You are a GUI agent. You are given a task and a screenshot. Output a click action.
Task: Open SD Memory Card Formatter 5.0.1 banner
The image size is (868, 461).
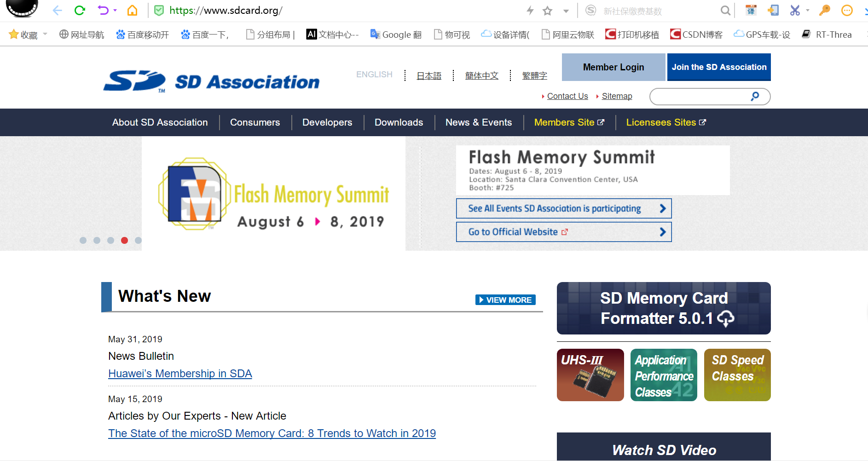tap(664, 308)
